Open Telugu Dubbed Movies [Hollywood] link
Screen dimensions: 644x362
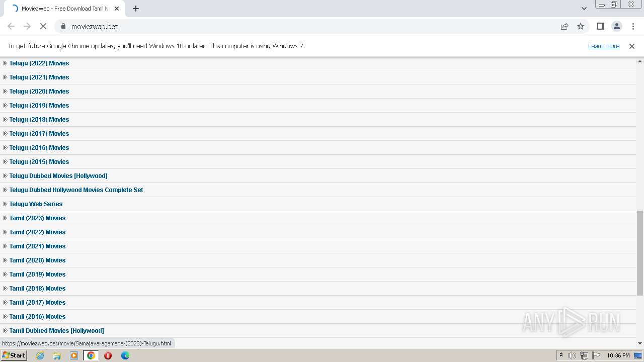coord(58,176)
